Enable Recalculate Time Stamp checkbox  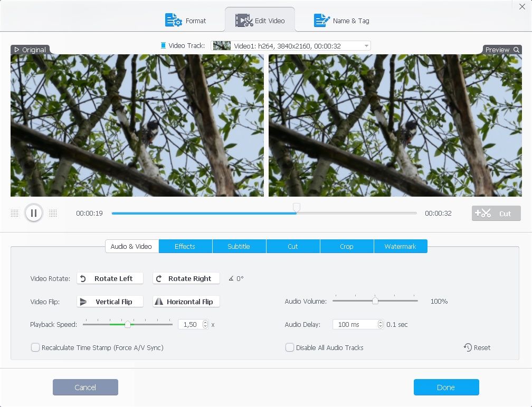pyautogui.click(x=35, y=347)
